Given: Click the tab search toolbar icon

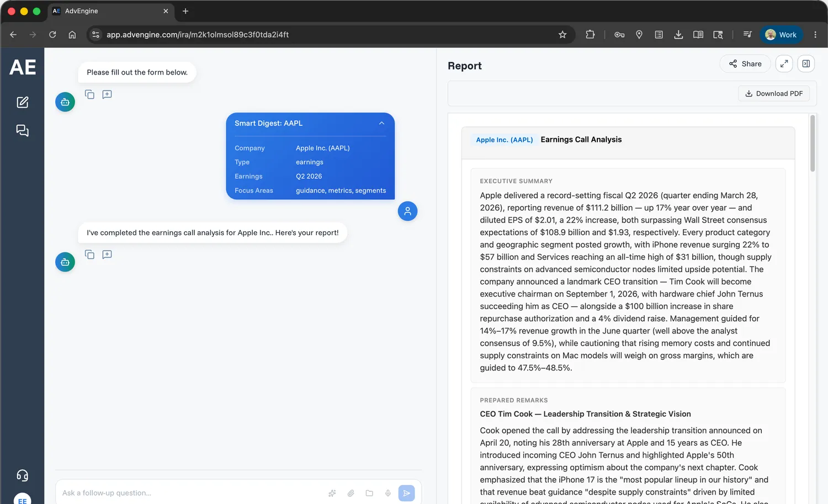Looking at the screenshot, I should (x=718, y=35).
